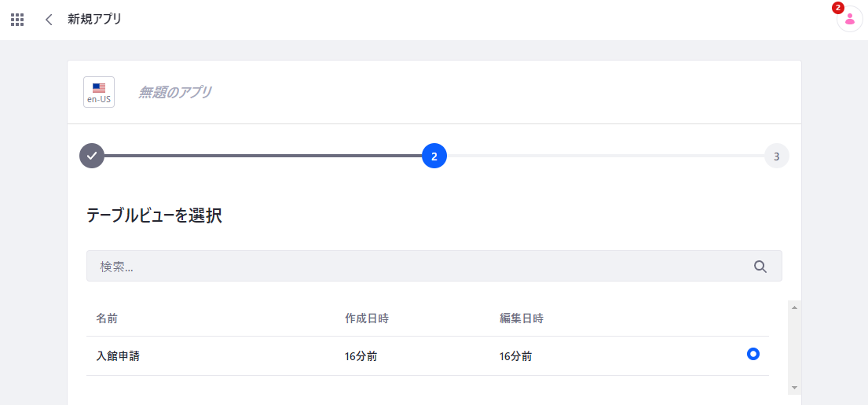This screenshot has width=868, height=405.
Task: Open the pink user avatar menu
Action: point(850,20)
